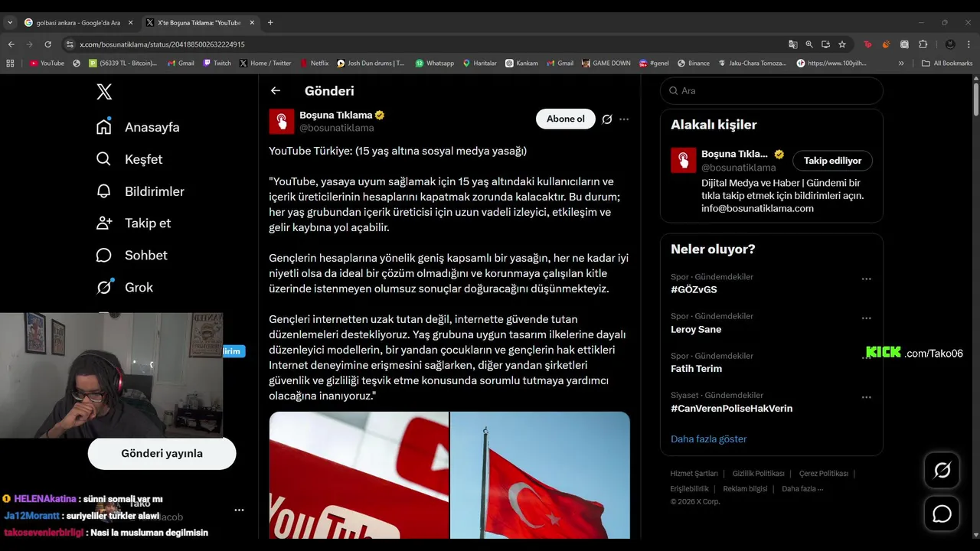Image resolution: width=980 pixels, height=551 pixels.
Task: Click the address bar URL
Action: [x=162, y=44]
